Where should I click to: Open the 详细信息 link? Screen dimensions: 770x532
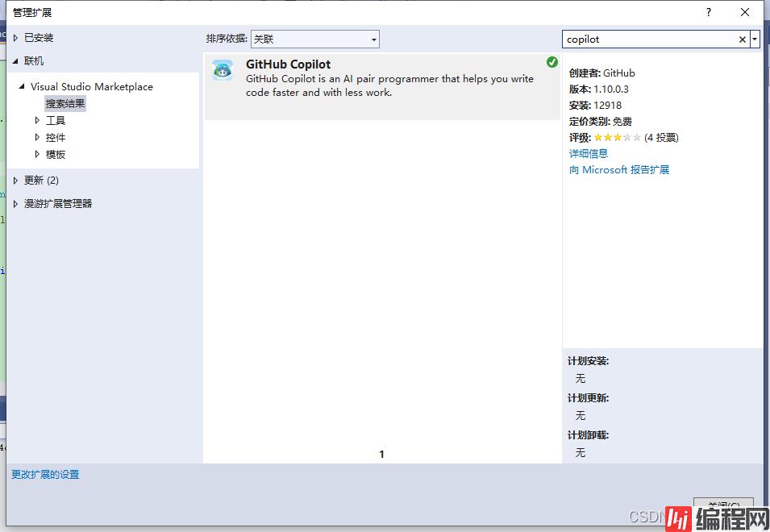tap(589, 154)
